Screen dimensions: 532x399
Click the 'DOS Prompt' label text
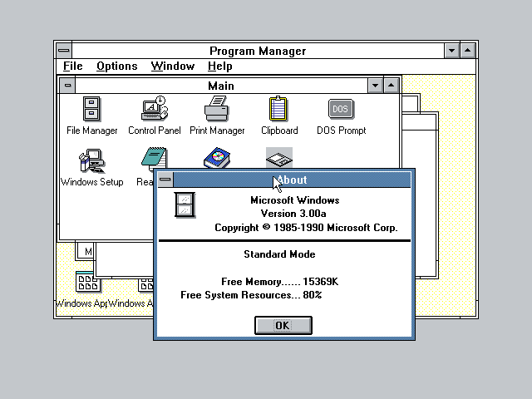click(x=342, y=131)
